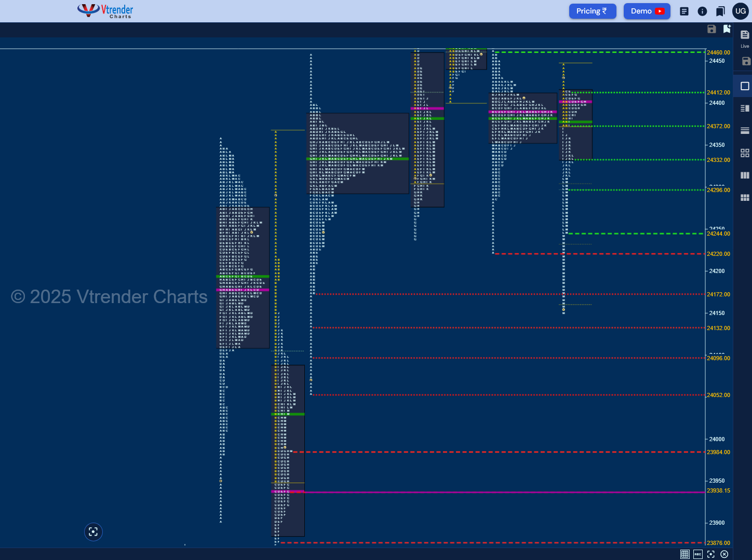The height and width of the screenshot is (560, 752).
Task: Open the UG user profile menu
Action: [741, 11]
